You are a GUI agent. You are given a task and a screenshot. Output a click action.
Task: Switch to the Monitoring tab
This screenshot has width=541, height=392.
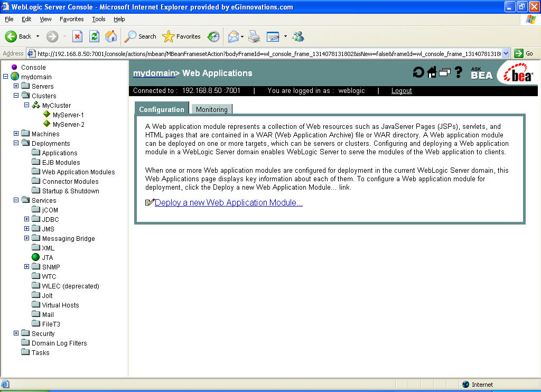point(211,109)
